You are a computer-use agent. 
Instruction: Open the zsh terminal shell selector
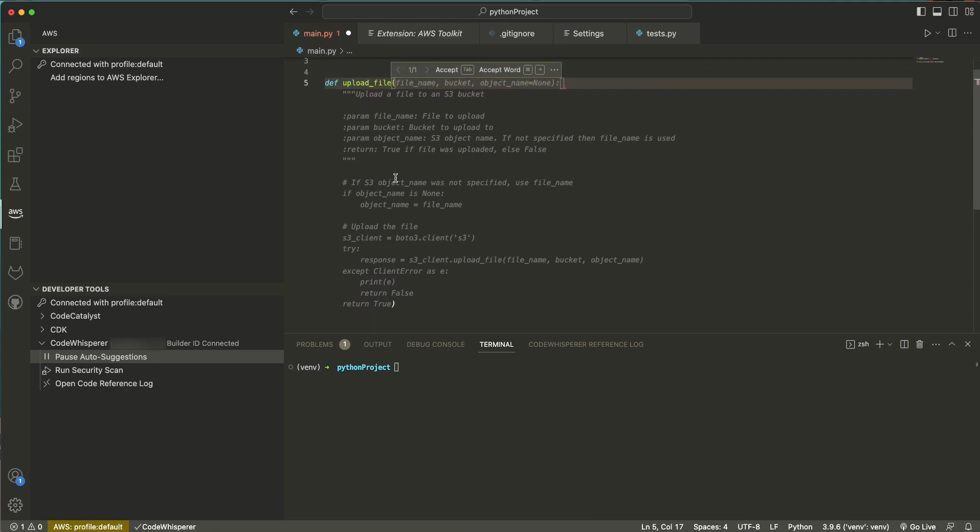pyautogui.click(x=857, y=345)
